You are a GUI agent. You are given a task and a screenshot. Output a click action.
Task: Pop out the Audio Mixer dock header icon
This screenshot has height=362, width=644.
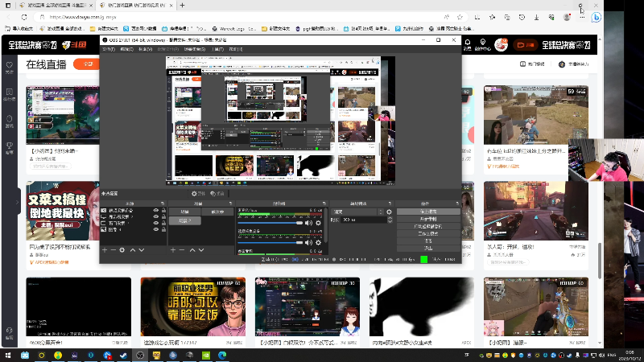tap(324, 204)
